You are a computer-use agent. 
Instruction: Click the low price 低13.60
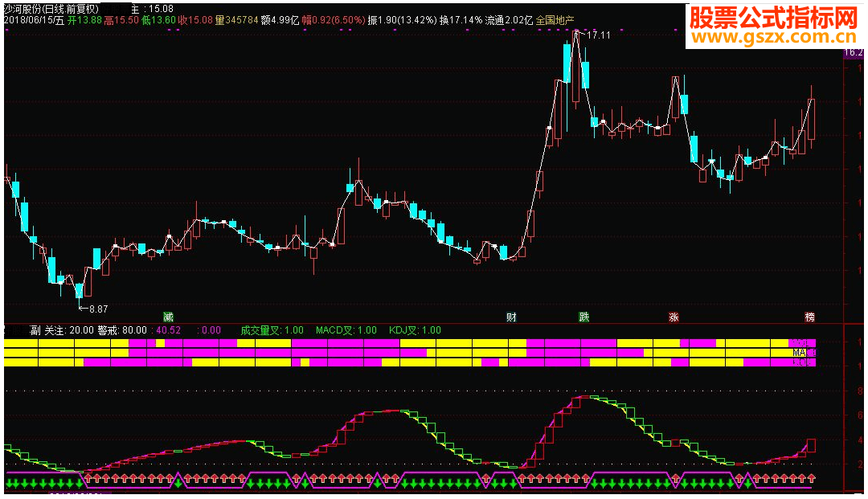[158, 20]
